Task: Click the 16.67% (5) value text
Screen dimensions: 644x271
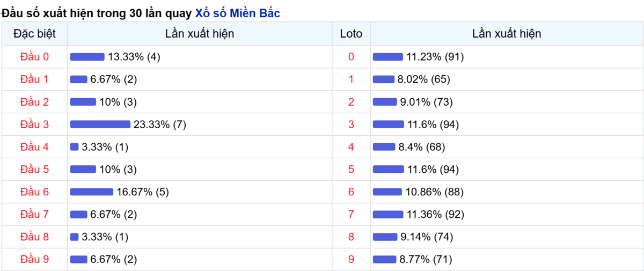Action: tap(143, 192)
